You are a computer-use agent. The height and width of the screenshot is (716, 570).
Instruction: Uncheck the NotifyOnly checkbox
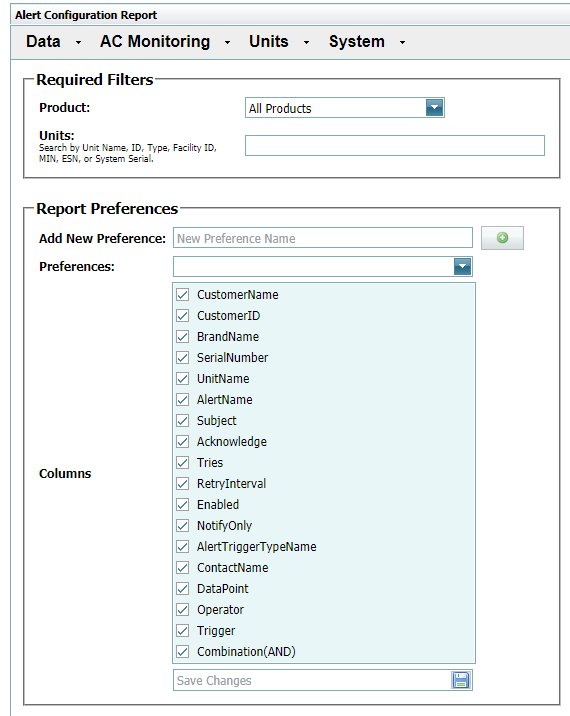183,526
